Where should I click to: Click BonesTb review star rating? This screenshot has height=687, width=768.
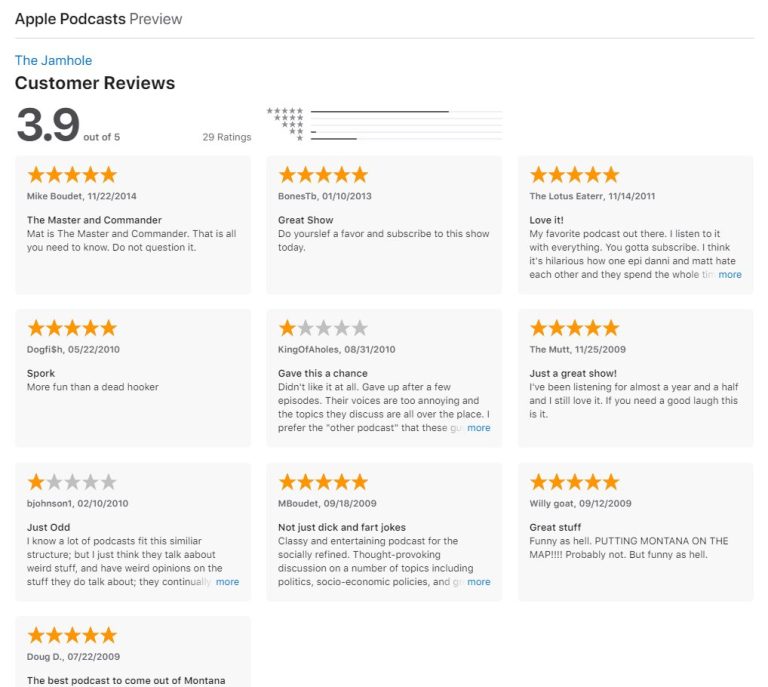pos(323,175)
